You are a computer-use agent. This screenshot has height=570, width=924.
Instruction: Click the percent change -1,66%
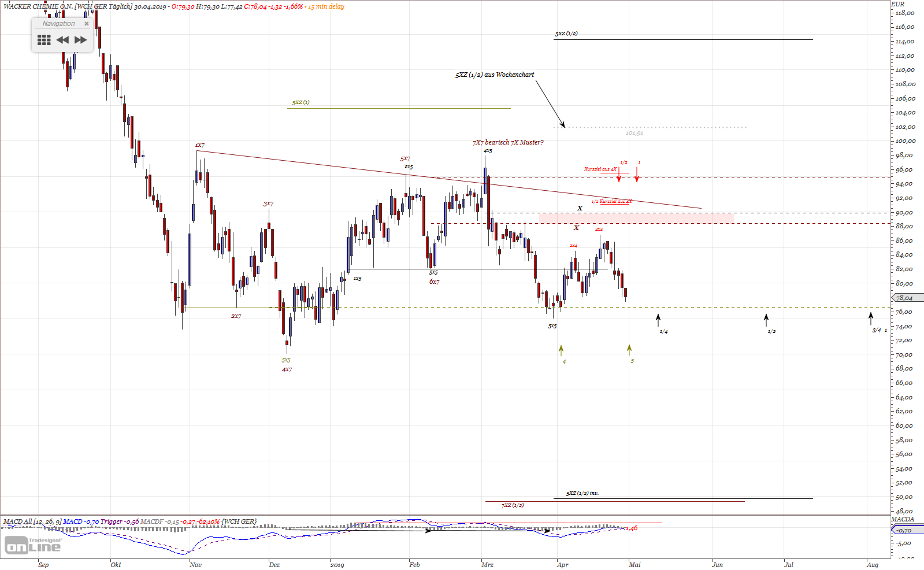click(293, 6)
